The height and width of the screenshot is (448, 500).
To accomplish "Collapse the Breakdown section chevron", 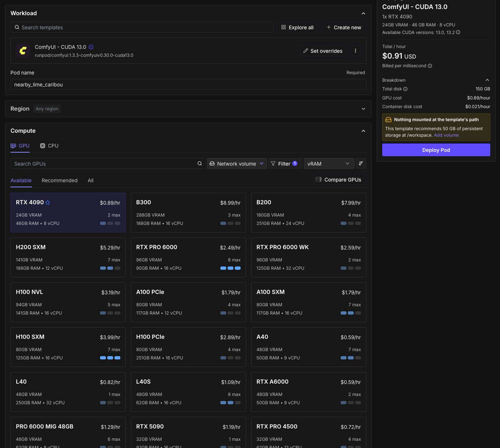I will (x=487, y=80).
